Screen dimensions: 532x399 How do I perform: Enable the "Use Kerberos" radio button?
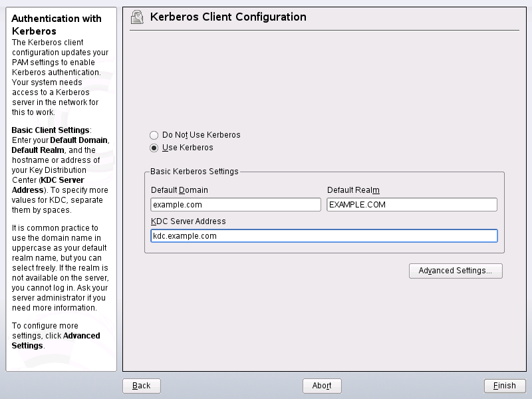(x=154, y=148)
